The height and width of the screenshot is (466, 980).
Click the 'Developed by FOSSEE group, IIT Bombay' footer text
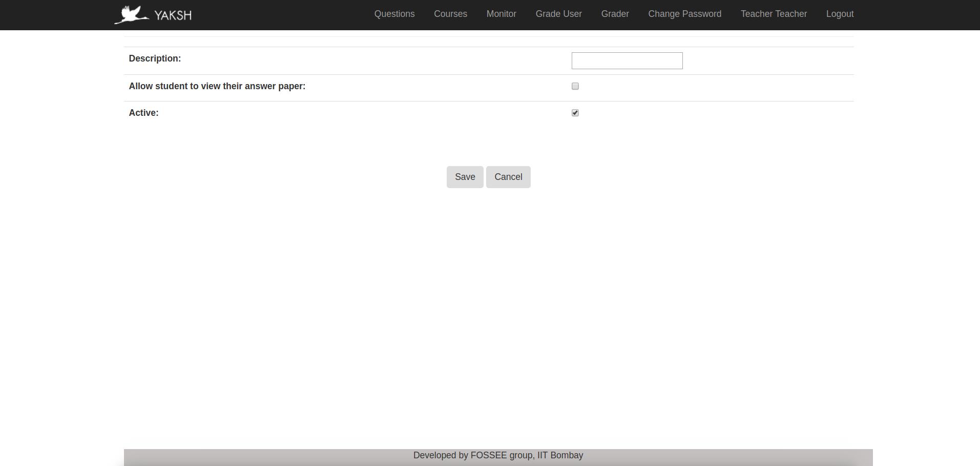coord(498,455)
